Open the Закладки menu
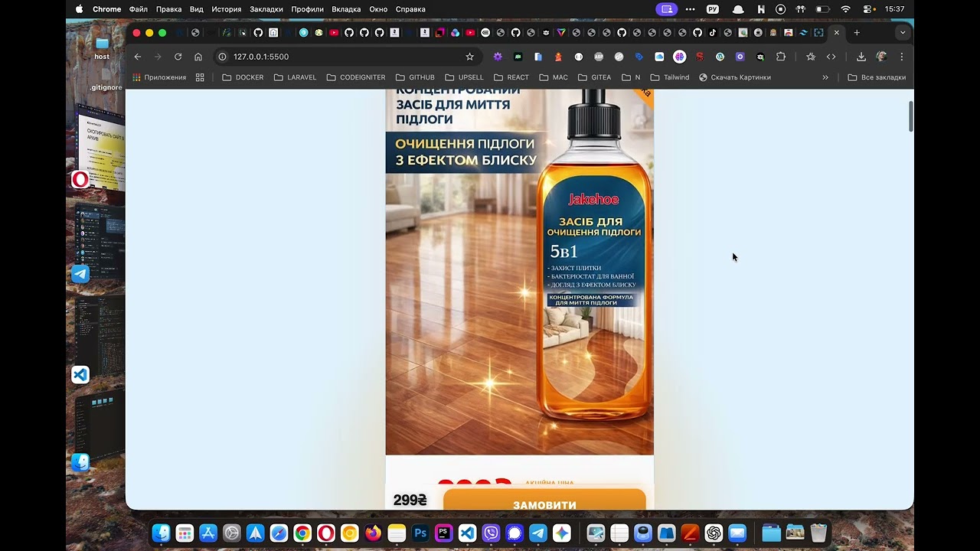The image size is (980, 551). pyautogui.click(x=266, y=9)
